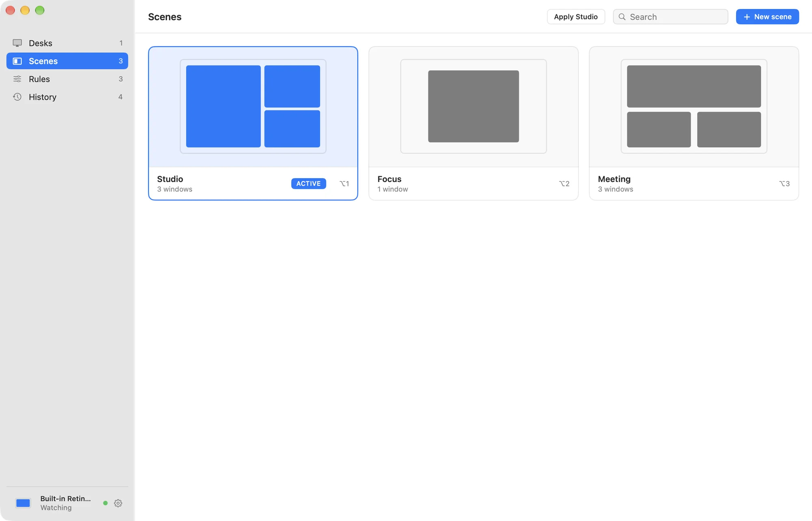Screen dimensions: 812x521
Task: Select the Studio scene layout thumbnail
Action: click(x=253, y=106)
